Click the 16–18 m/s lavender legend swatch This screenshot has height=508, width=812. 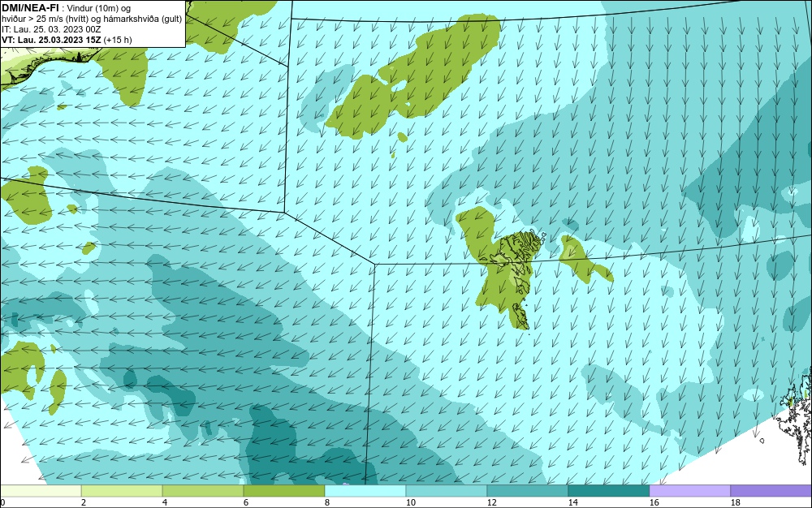point(689,491)
